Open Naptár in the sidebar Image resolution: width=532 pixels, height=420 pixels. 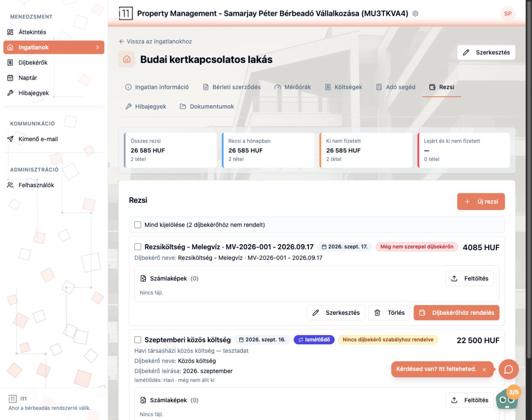pos(54,78)
